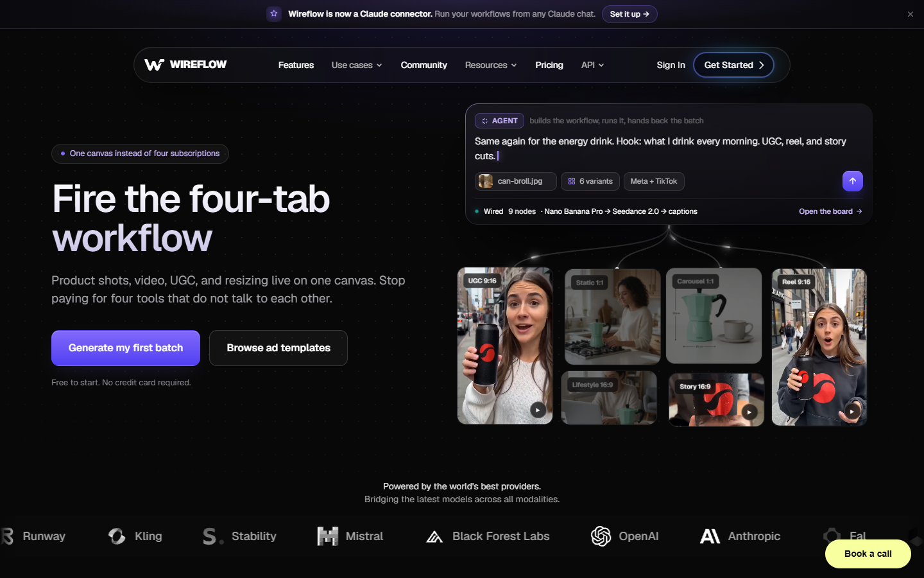Click the Black Forest Labs logo icon
The image size is (924, 578).
click(434, 537)
